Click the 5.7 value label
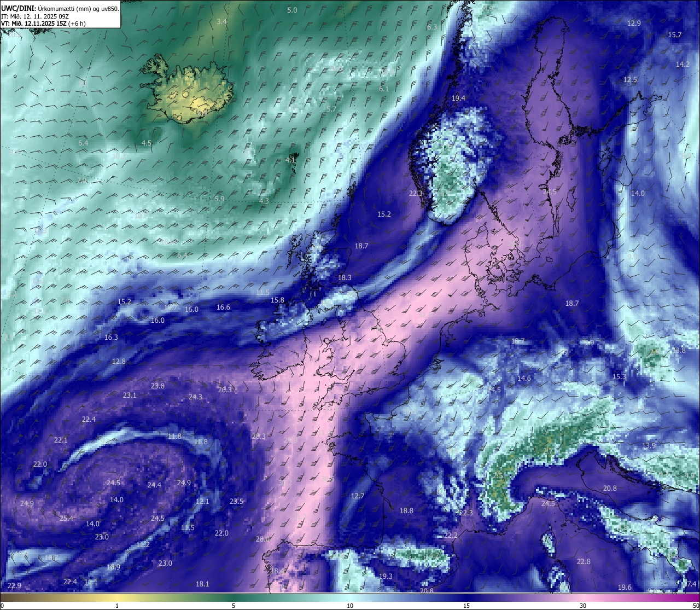This screenshot has width=700, height=610. [x=331, y=109]
